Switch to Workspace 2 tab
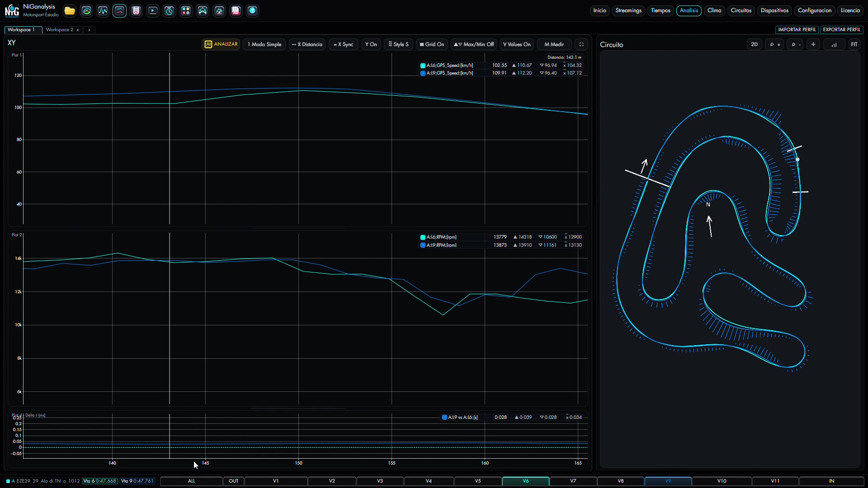 point(59,30)
